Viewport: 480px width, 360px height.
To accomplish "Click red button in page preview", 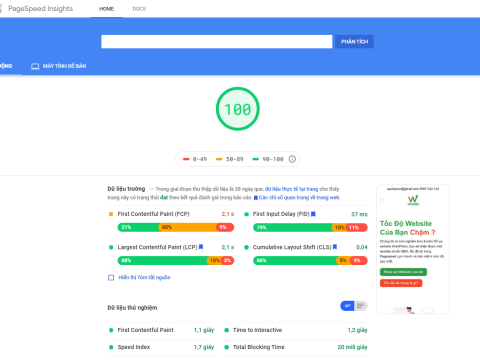I will [401, 283].
